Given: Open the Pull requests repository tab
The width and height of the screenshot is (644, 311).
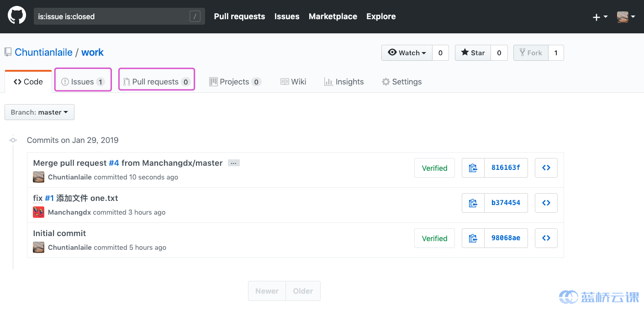Looking at the screenshot, I should [x=157, y=82].
